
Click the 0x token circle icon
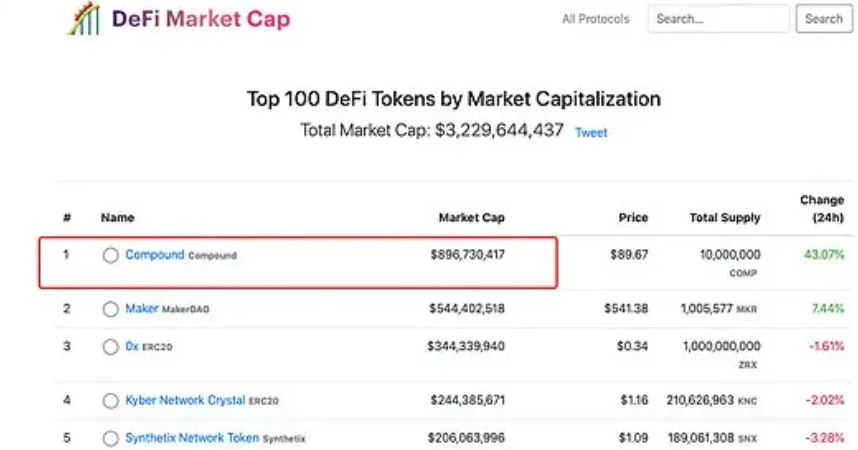tap(111, 347)
